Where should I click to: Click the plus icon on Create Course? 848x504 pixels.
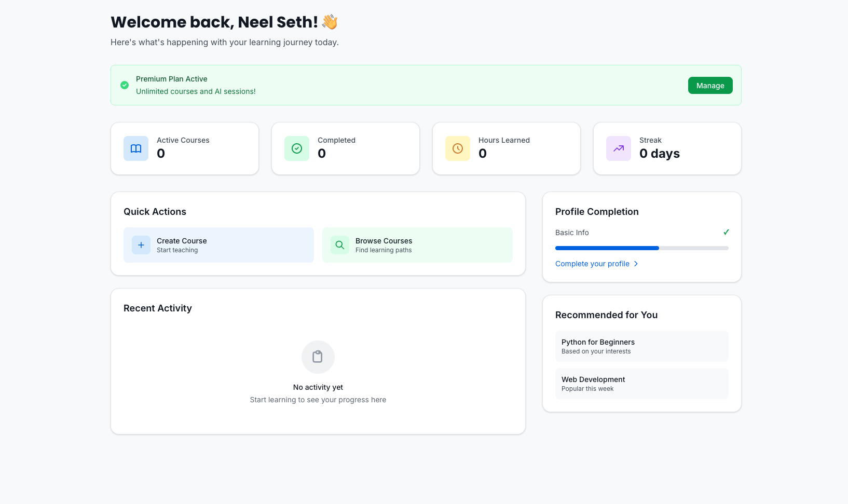point(141,245)
